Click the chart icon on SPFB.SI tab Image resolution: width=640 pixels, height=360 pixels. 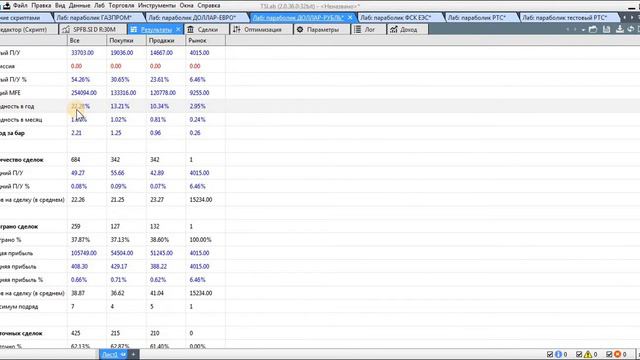click(66, 29)
